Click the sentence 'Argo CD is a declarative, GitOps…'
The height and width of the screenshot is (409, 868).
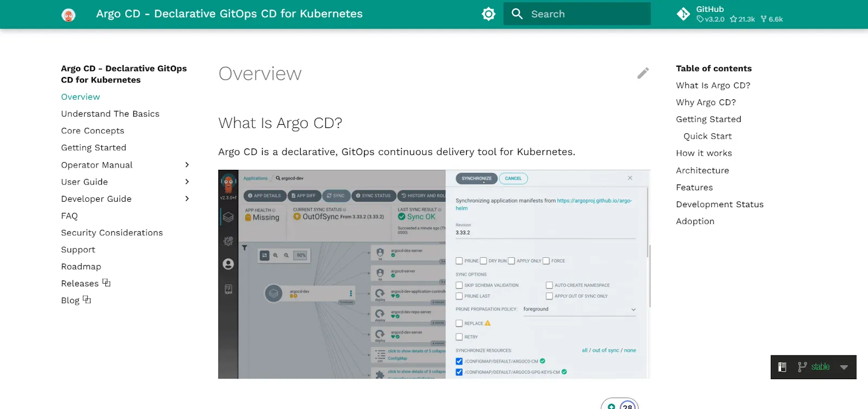coord(397,152)
